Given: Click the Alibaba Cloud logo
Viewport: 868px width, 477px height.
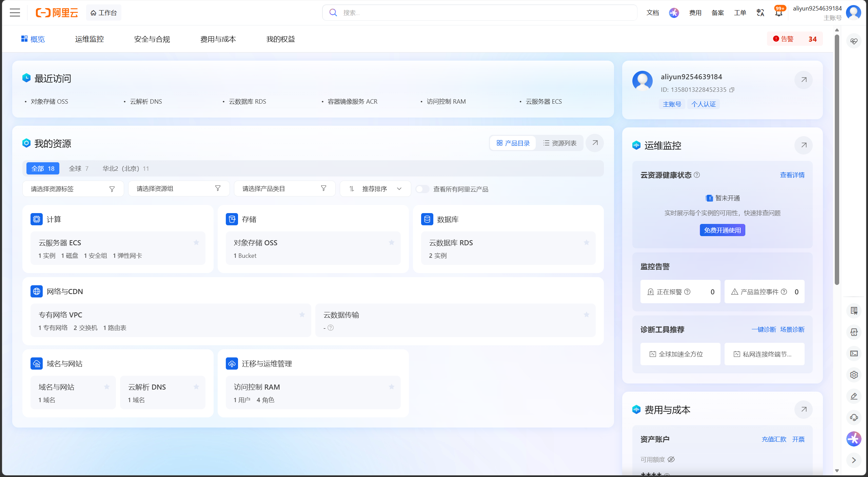Looking at the screenshot, I should tap(57, 13).
